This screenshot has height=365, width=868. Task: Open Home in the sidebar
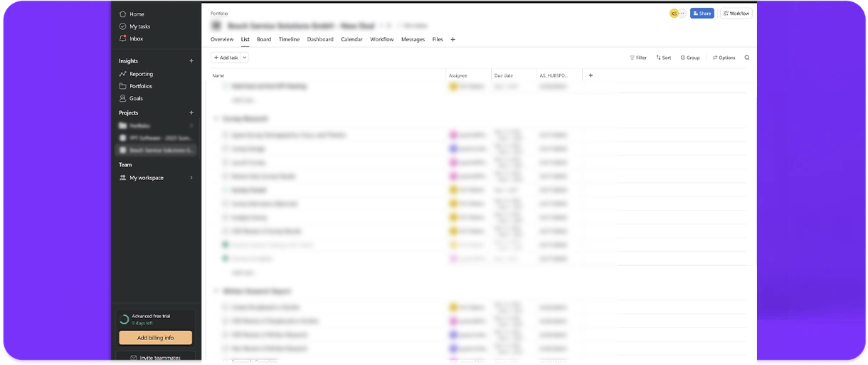point(132,14)
